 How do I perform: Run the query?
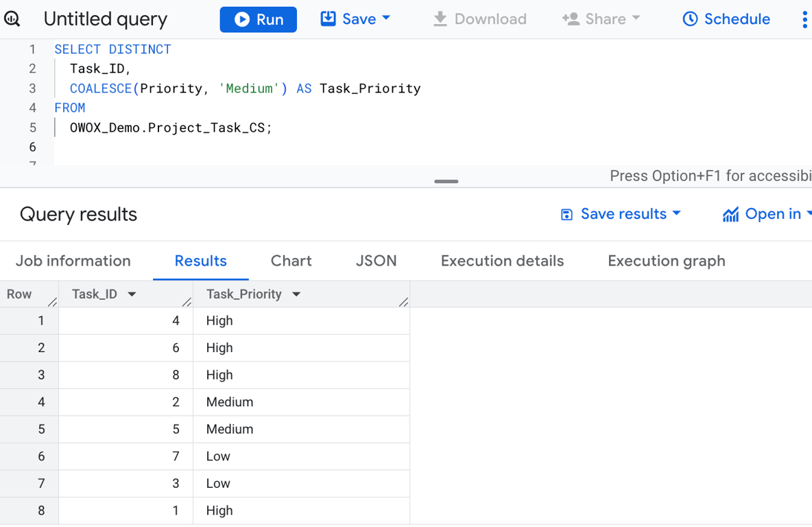[x=258, y=20]
